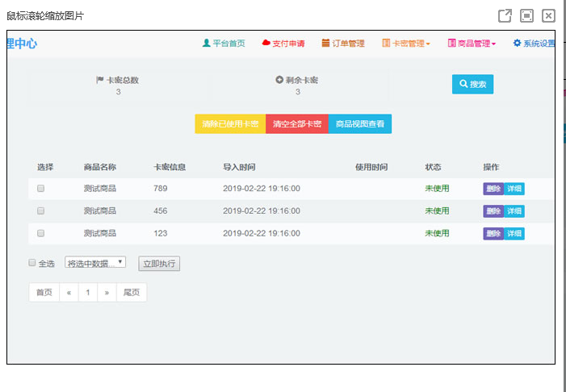Delete the card 789 row with 删除
Screen dimensions: 566x392
(x=493, y=189)
